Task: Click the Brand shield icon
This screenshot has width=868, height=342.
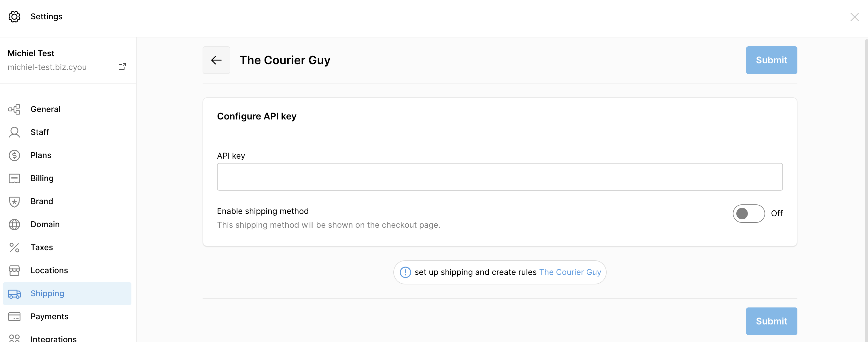Action: coord(14,201)
